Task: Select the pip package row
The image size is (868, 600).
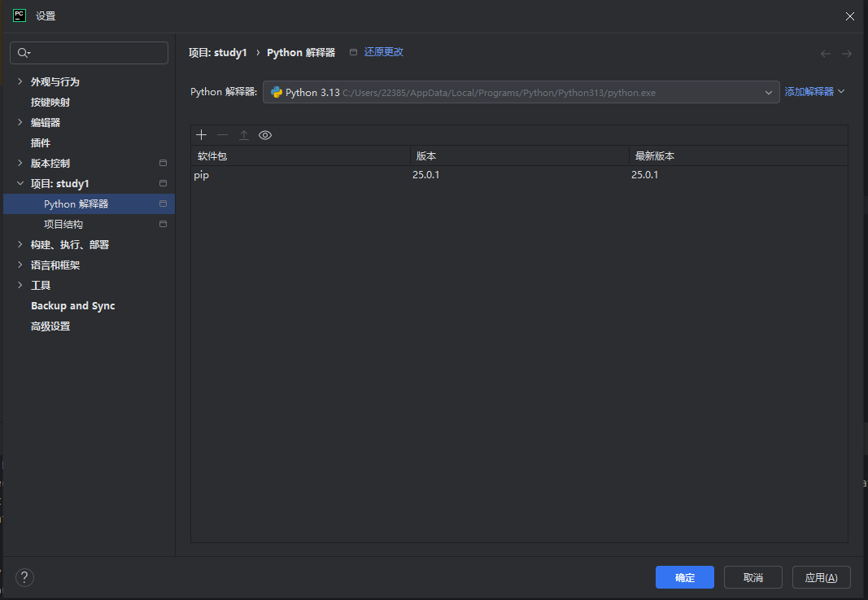Action: click(519, 175)
